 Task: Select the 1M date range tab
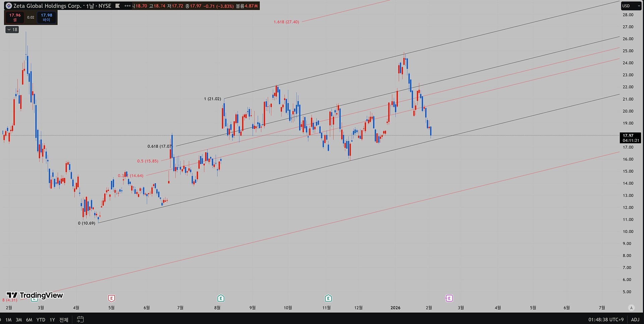[8, 320]
